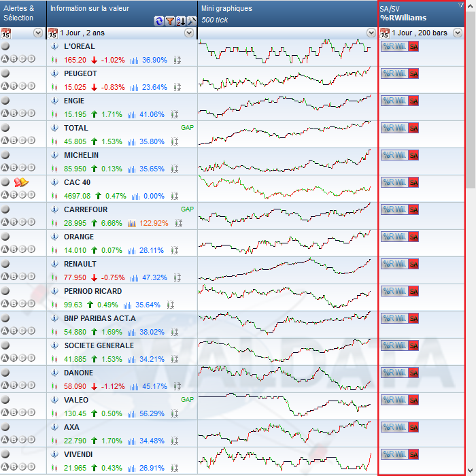Image resolution: width=476 pixels, height=476 pixels.
Task: Click the %R Wil. SA button for RENAULT
Action: coord(400,264)
